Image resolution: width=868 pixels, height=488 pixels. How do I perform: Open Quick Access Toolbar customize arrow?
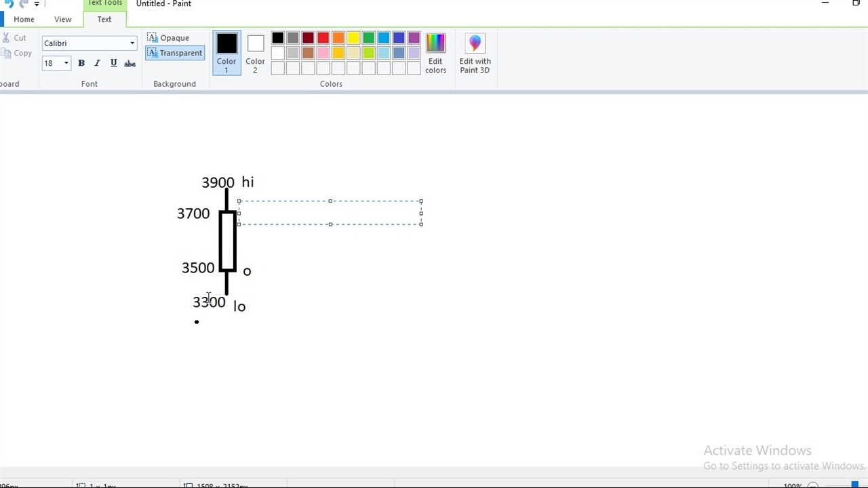[x=37, y=4]
